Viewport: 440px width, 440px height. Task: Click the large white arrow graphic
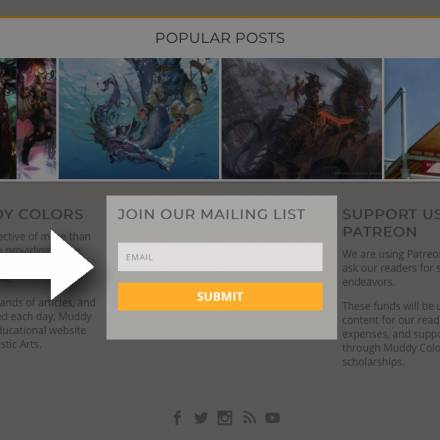pyautogui.click(x=47, y=265)
